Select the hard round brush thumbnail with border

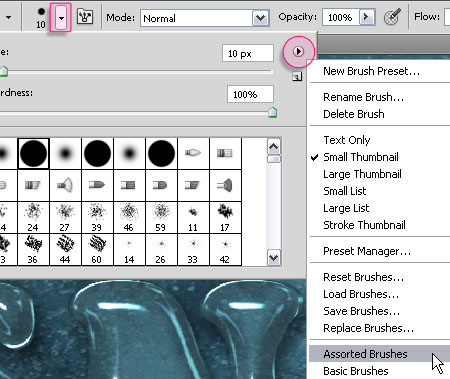point(33,153)
